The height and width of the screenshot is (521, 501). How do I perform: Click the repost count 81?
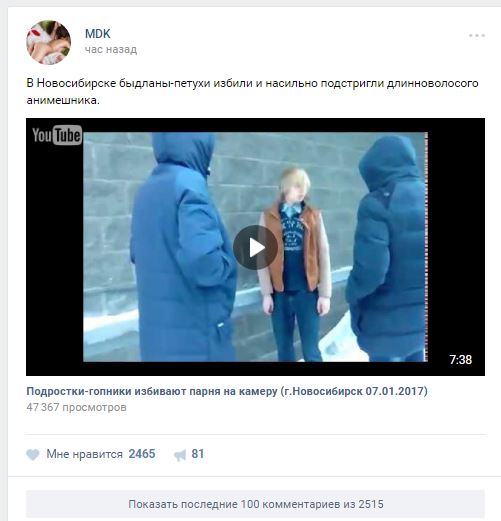point(198,454)
